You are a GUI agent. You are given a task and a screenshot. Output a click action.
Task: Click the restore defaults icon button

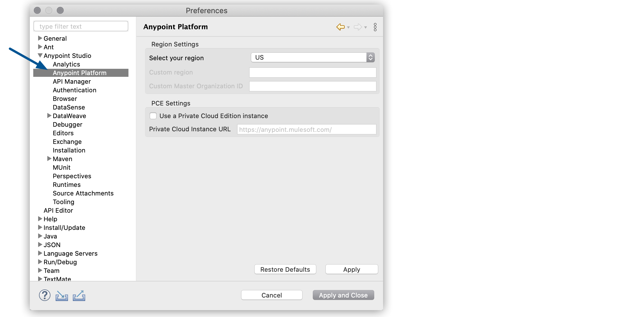(286, 269)
